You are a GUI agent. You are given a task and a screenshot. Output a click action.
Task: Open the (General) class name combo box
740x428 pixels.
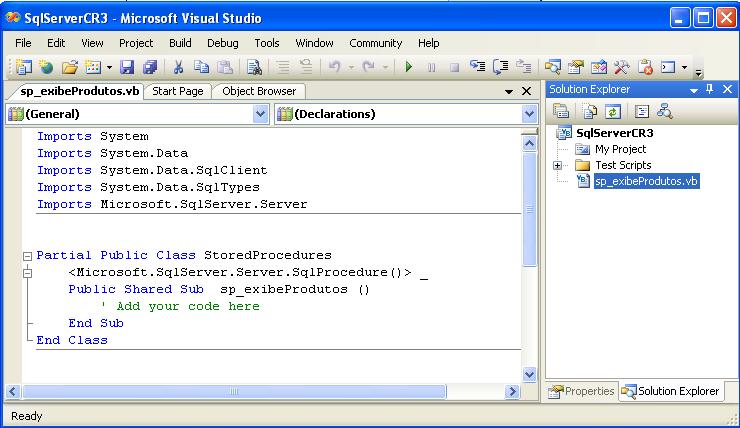tap(137, 114)
